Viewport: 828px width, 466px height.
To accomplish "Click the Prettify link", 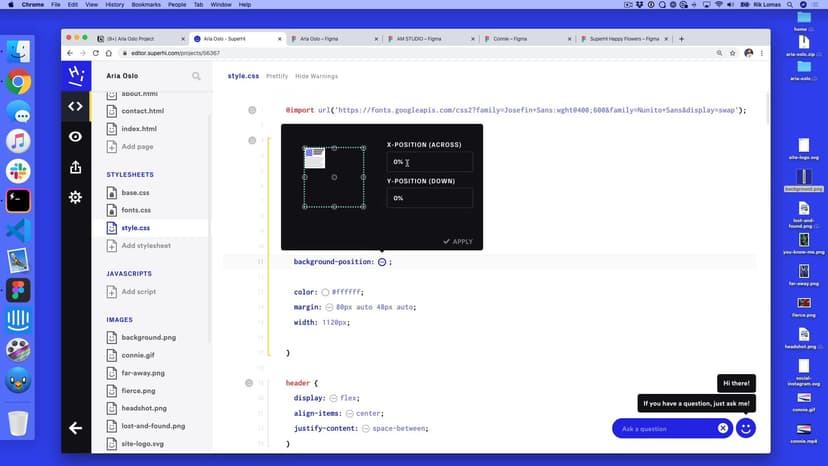I will click(277, 76).
